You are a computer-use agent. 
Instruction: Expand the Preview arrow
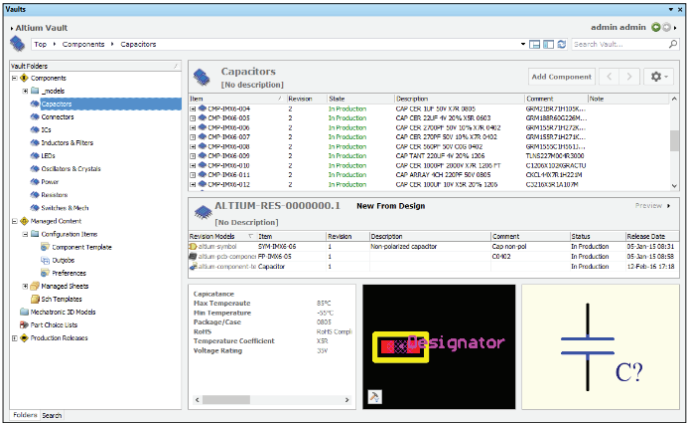669,206
